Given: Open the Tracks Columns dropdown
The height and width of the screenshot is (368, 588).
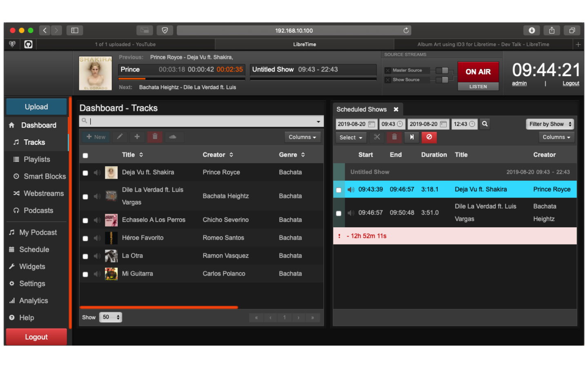Looking at the screenshot, I should 302,137.
